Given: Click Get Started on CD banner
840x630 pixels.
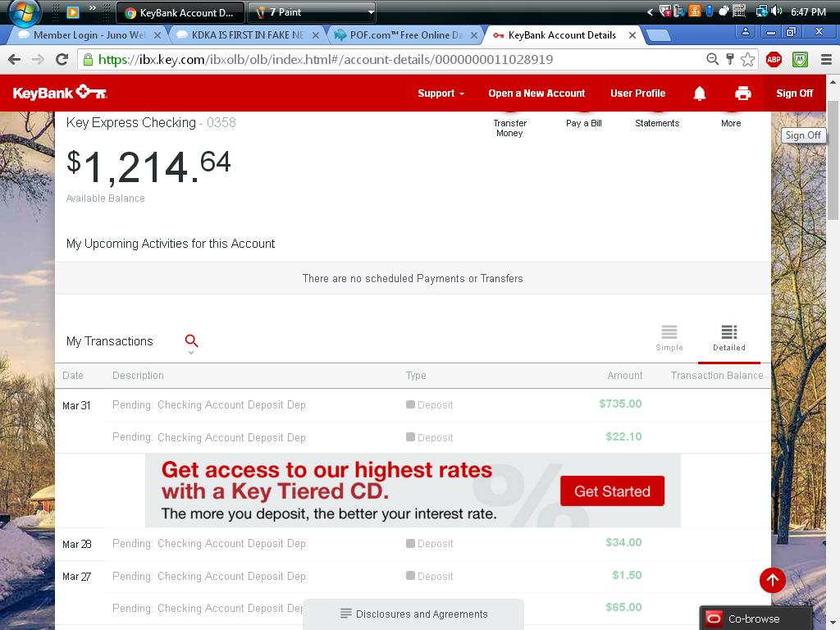Looking at the screenshot, I should pos(612,491).
